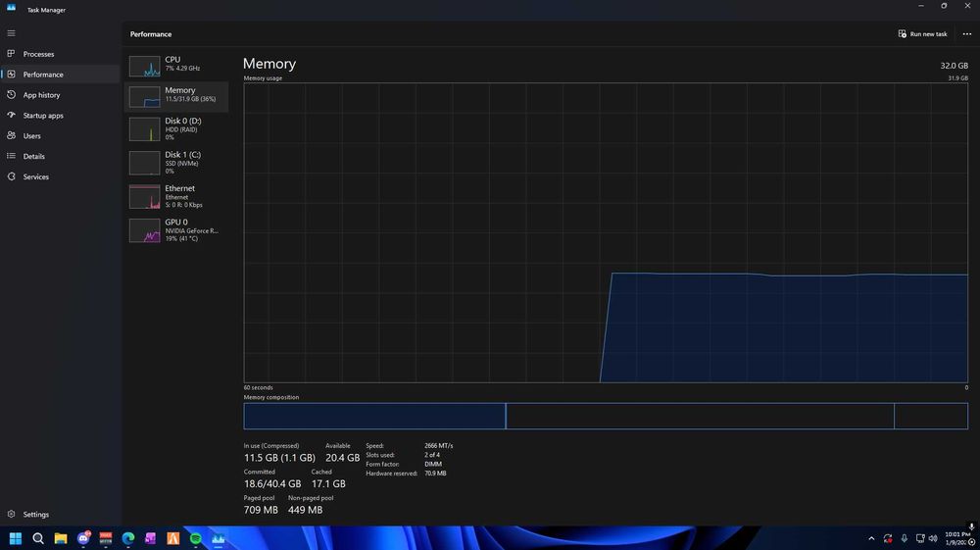
Task: Click the Settings gear icon at bottom
Action: click(11, 514)
